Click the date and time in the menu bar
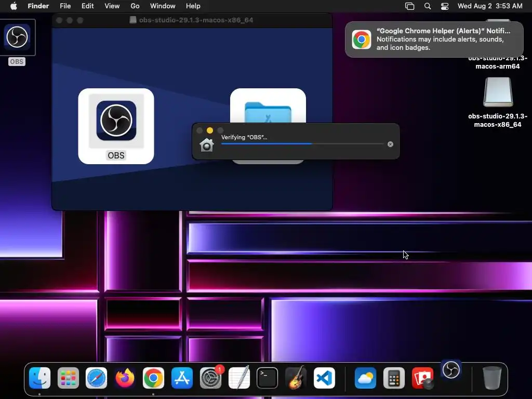Image resolution: width=532 pixels, height=399 pixels. [489, 6]
